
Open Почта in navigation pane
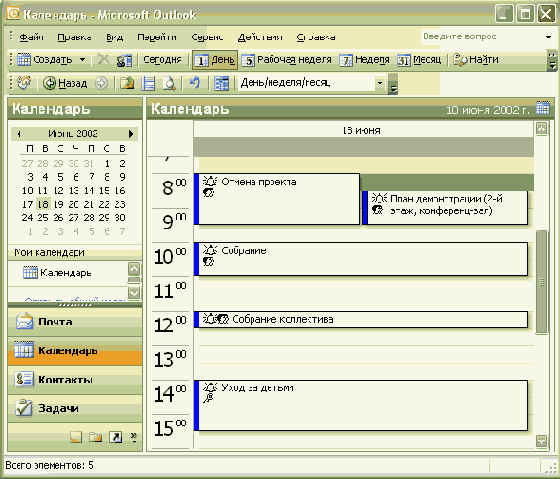[x=75, y=321]
